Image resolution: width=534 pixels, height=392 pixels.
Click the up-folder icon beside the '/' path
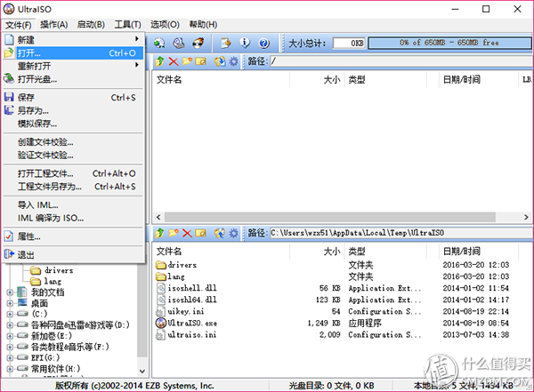tap(159, 61)
